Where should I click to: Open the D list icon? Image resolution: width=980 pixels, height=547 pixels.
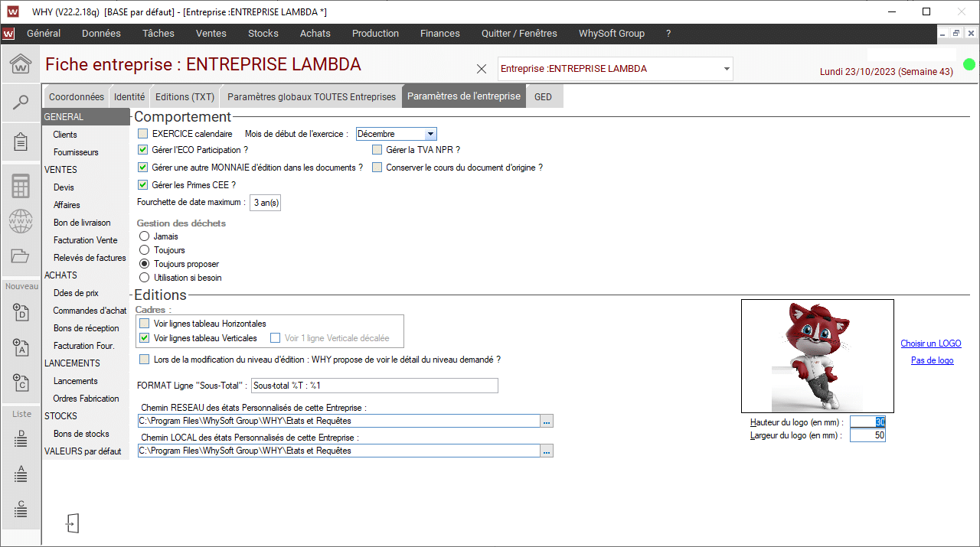[21, 438]
